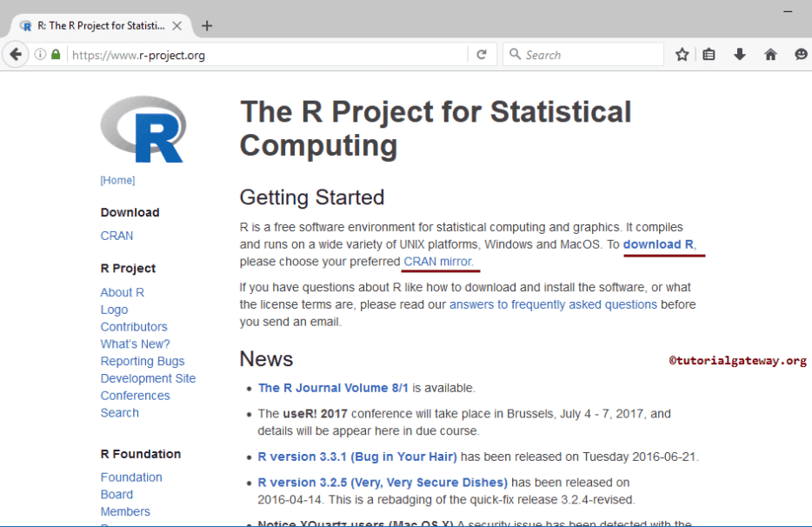Inspect the green padlock security icon
812x527 pixels.
tap(56, 55)
